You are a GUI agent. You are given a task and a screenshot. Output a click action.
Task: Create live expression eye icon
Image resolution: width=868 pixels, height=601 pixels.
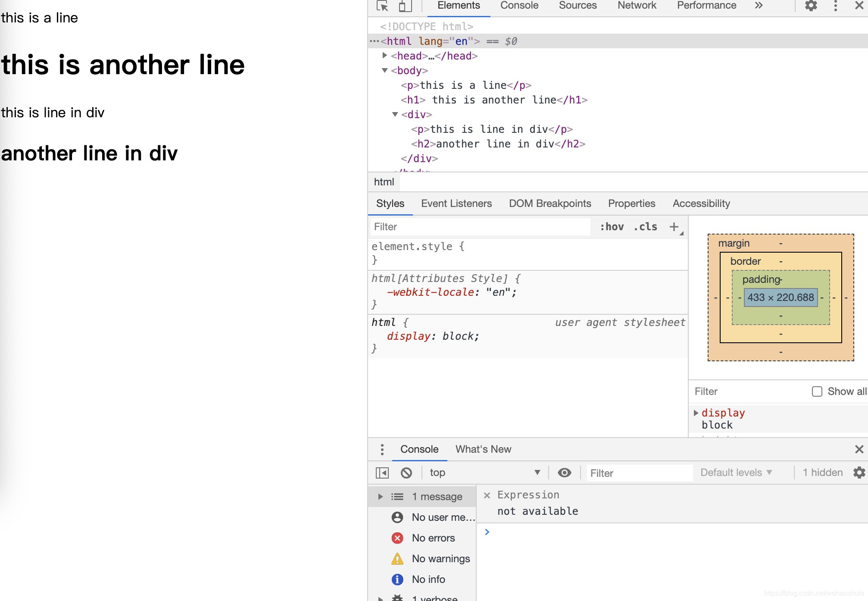[564, 473]
